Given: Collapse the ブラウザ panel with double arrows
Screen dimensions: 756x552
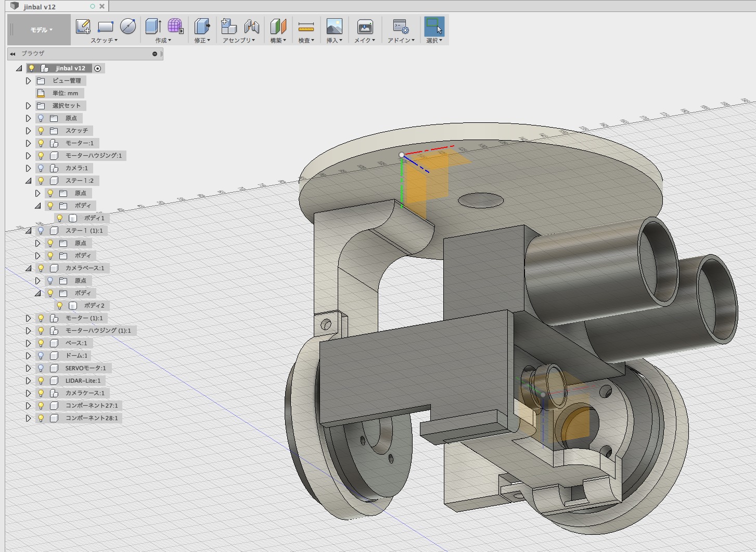Looking at the screenshot, I should tap(12, 54).
